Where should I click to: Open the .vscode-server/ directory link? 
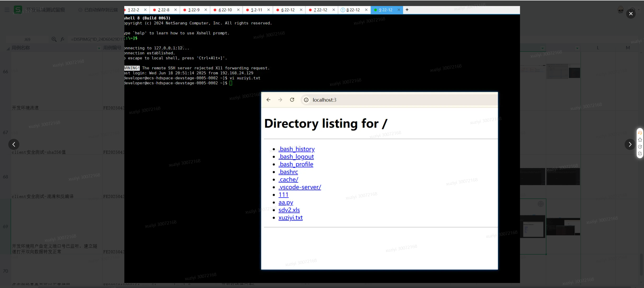299,187
